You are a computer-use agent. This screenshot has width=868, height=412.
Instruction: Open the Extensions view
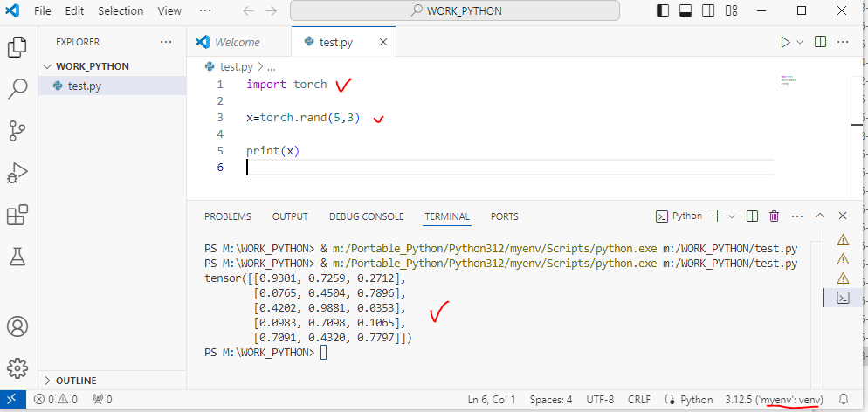pos(17,215)
